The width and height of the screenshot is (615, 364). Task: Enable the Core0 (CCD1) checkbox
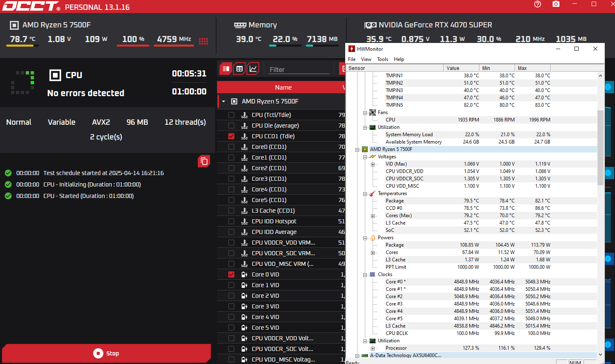(x=231, y=147)
